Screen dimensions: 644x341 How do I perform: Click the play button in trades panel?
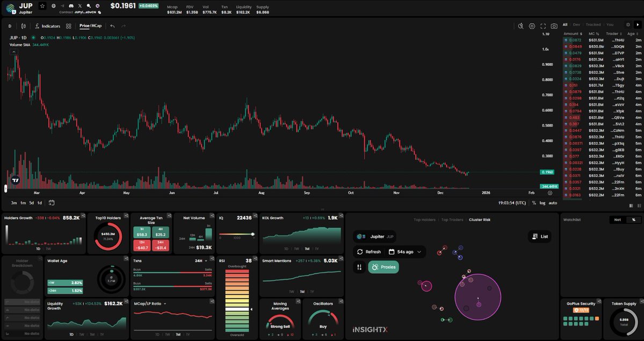(x=638, y=25)
